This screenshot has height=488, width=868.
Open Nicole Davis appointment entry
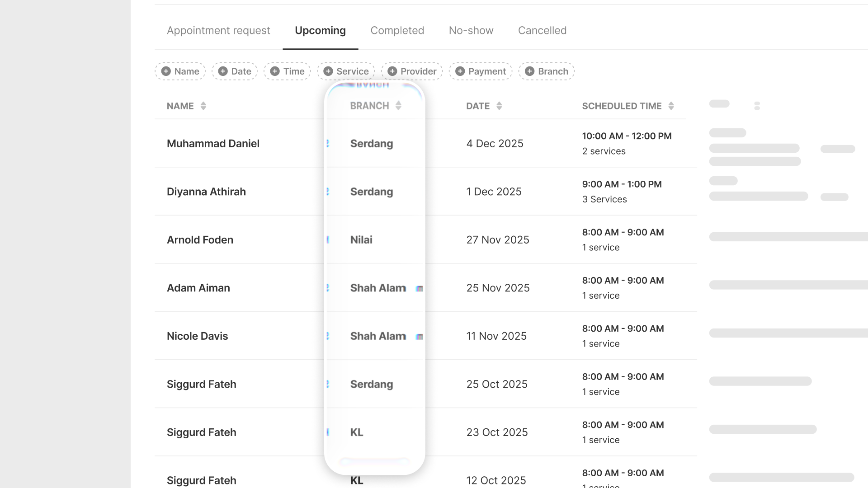coord(197,336)
